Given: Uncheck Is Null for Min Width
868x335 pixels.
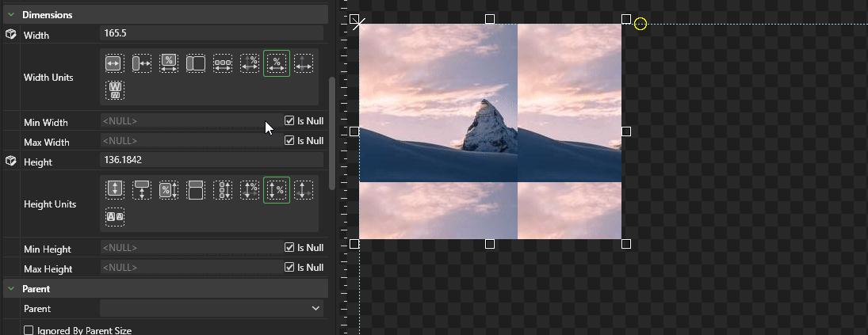Looking at the screenshot, I should click(x=289, y=121).
